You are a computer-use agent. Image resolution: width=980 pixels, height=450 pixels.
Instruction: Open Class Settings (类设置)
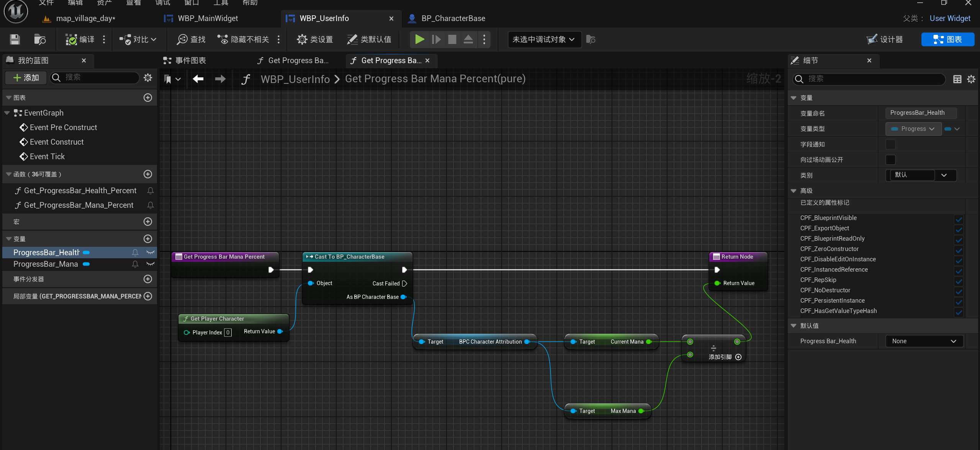click(315, 39)
